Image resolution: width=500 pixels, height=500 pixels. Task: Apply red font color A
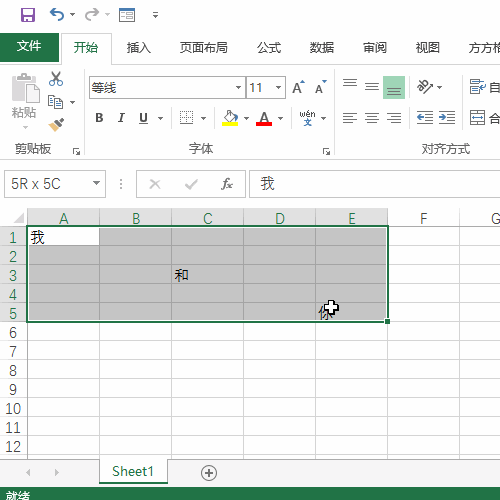click(x=264, y=118)
